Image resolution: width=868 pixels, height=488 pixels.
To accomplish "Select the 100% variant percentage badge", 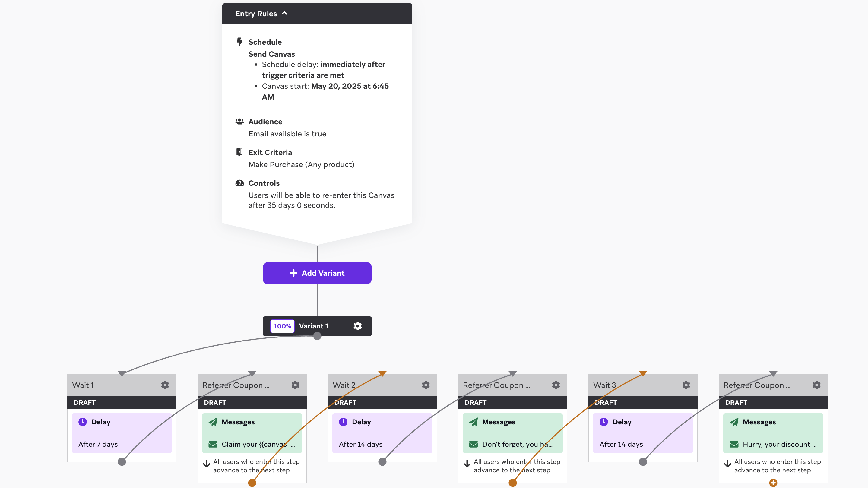I will [x=282, y=326].
